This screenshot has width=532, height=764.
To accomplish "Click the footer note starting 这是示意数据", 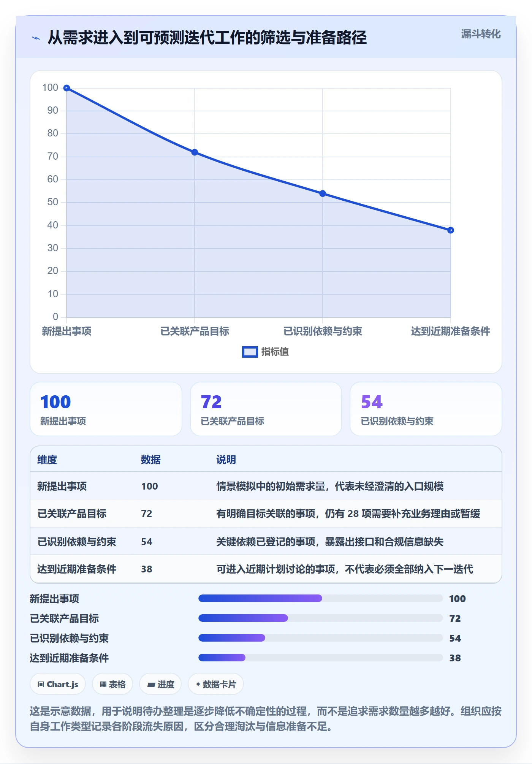I will 266,719.
